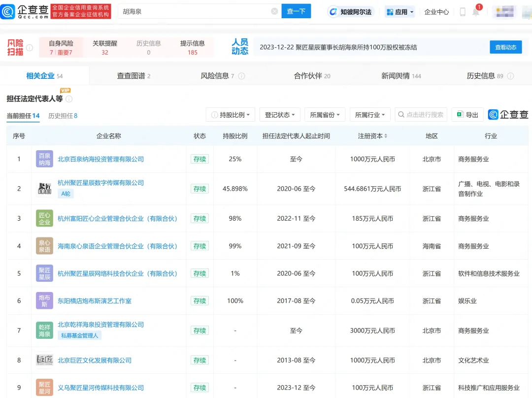Open 杭州聚匠星辰网络科技合伙企业 link
The height and width of the screenshot is (398, 532).
pos(117,273)
